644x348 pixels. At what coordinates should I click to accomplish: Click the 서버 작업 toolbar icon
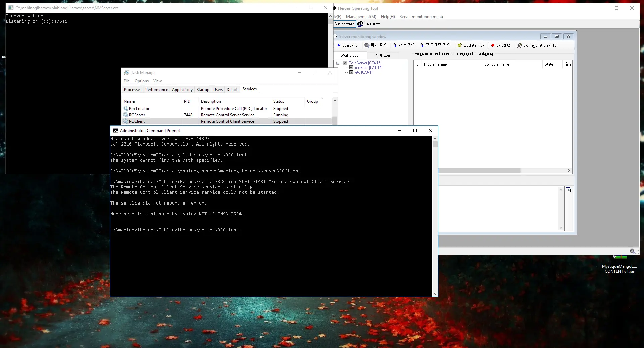coord(395,45)
